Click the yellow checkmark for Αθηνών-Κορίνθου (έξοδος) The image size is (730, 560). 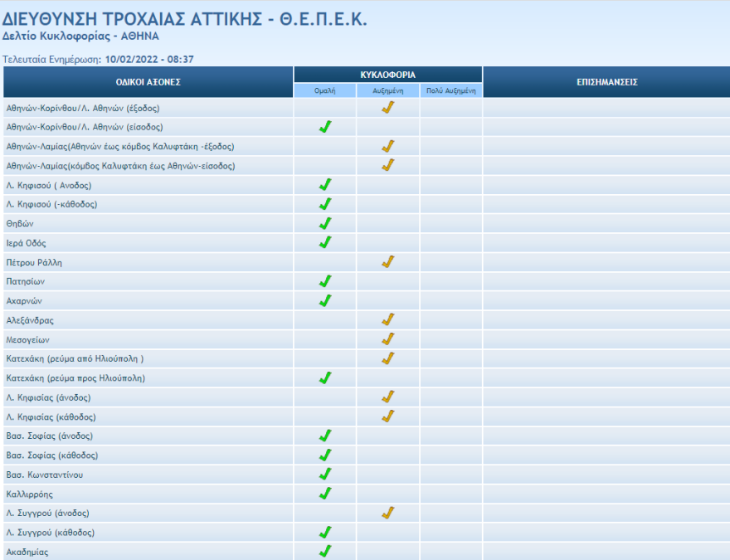pyautogui.click(x=387, y=108)
